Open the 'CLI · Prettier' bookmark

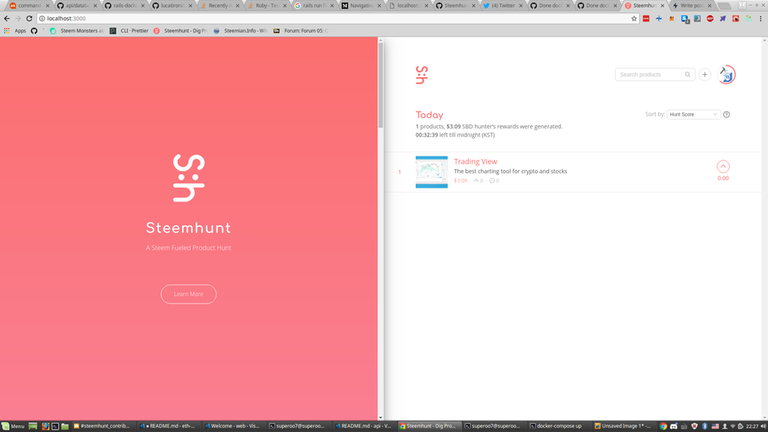point(129,30)
